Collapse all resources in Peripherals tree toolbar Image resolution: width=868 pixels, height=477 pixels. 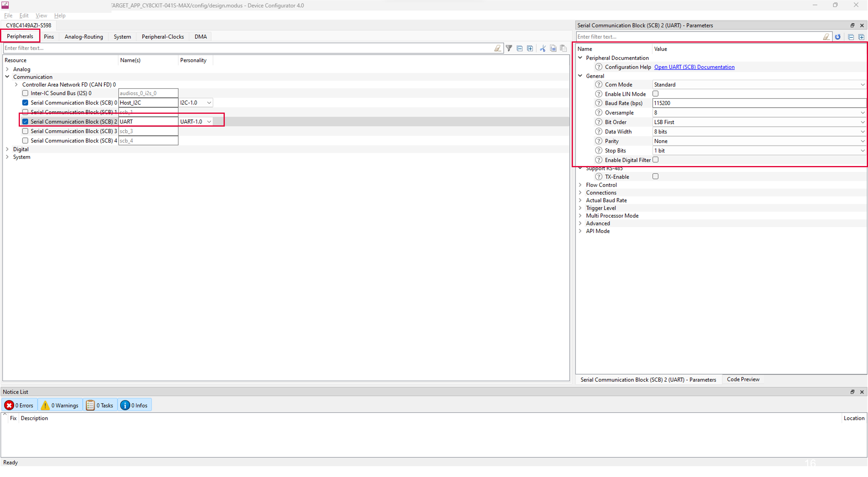pyautogui.click(x=519, y=48)
